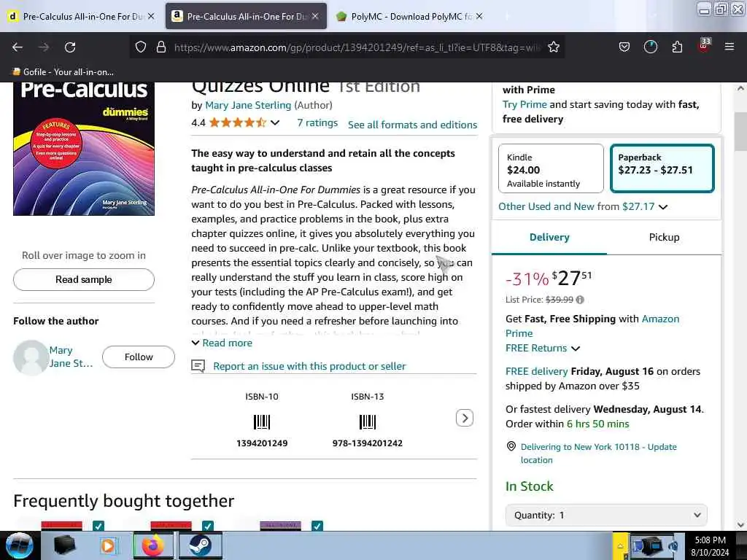Uncheck the second frequently bought item
This screenshot has height=560, width=747.
pos(208,526)
